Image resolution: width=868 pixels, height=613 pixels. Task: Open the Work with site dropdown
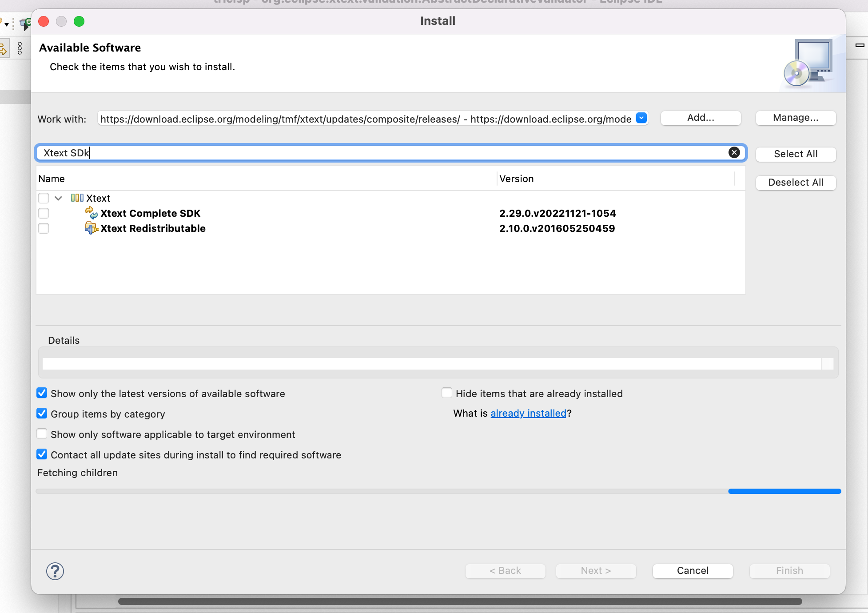click(x=641, y=118)
